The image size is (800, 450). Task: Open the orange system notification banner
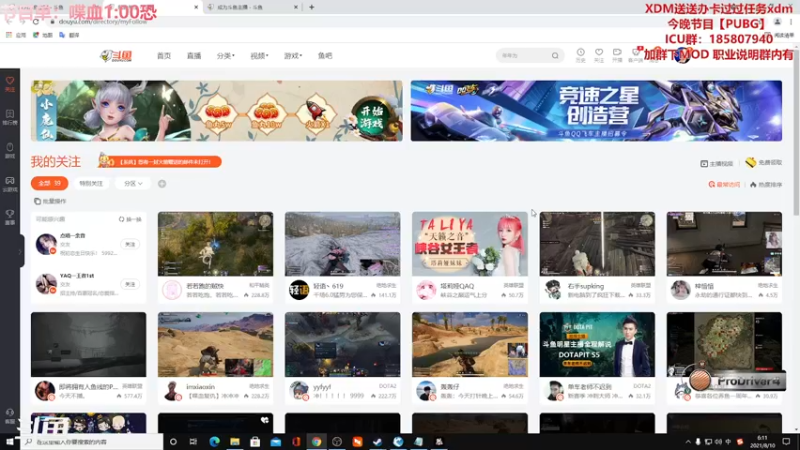[160, 162]
